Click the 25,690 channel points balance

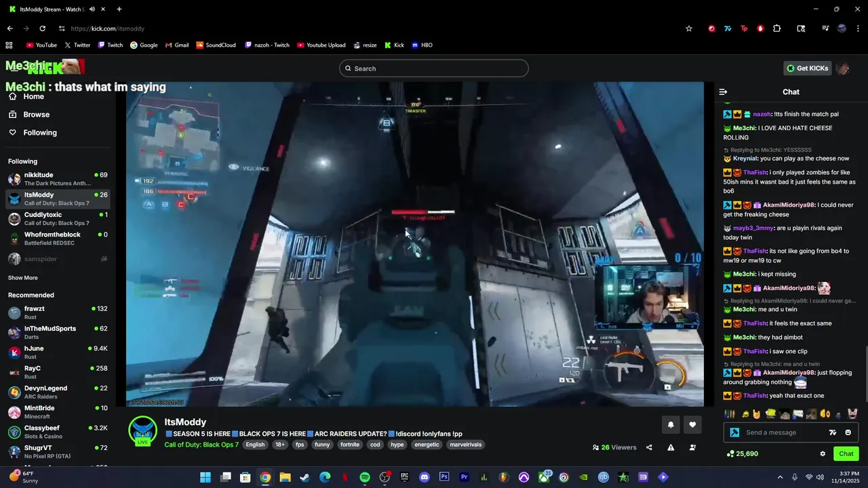click(742, 454)
